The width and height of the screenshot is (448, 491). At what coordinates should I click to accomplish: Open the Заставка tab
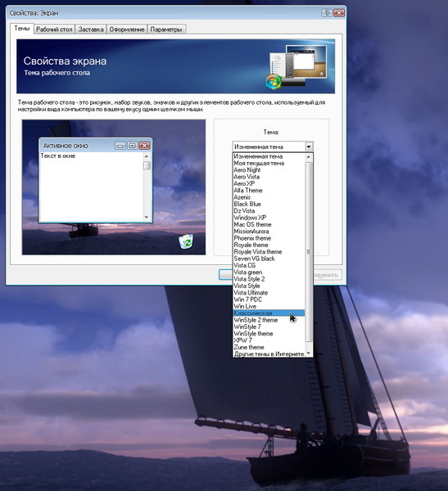[x=91, y=29]
